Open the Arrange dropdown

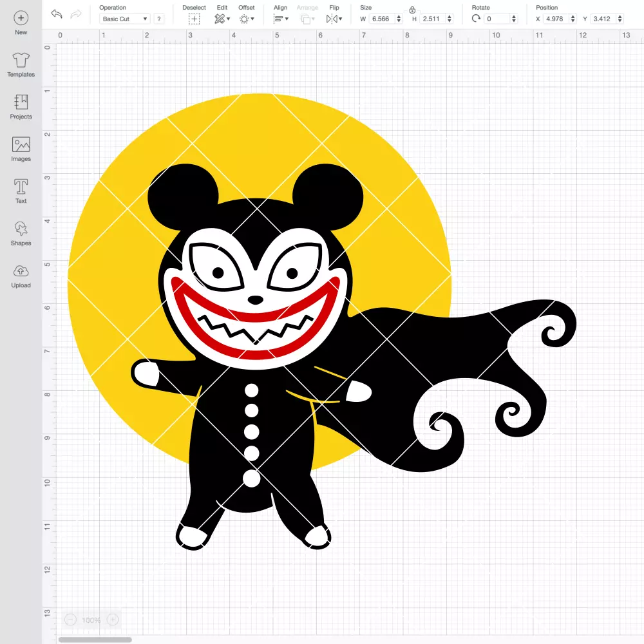[x=308, y=19]
